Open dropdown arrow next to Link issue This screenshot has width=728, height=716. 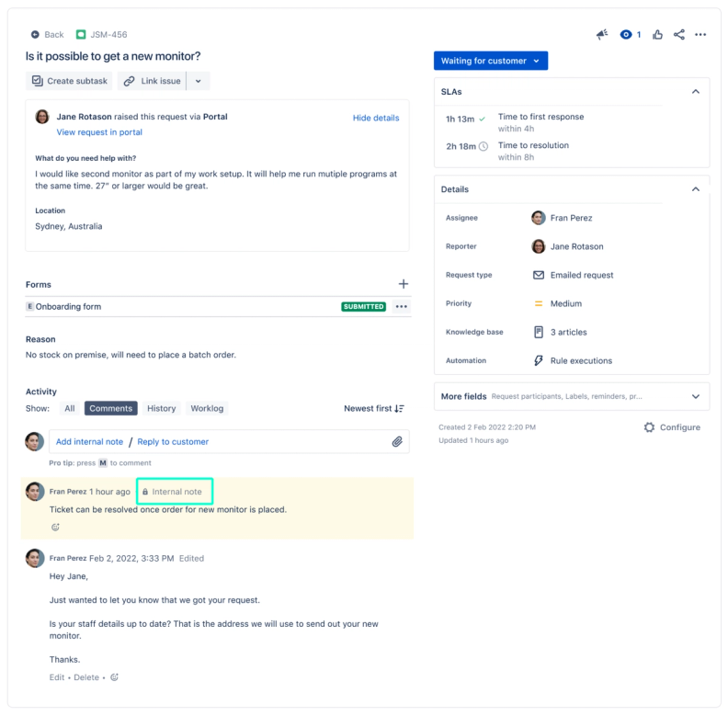coord(199,81)
